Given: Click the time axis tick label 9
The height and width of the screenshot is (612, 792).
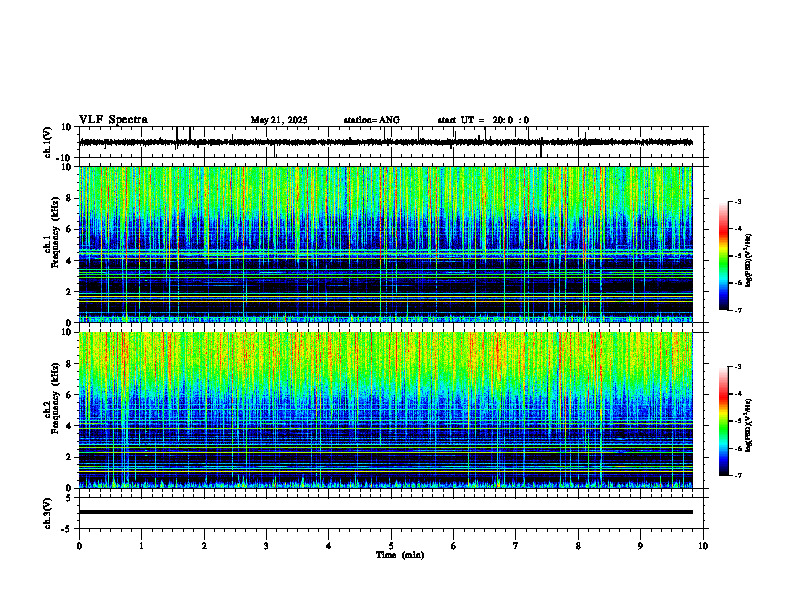Looking at the screenshot, I should [x=640, y=546].
